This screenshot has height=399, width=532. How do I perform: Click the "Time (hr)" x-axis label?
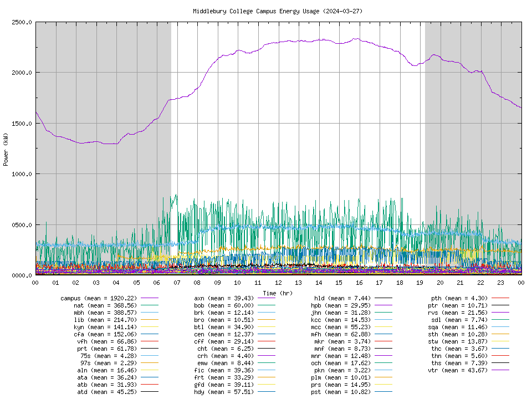[278, 293]
